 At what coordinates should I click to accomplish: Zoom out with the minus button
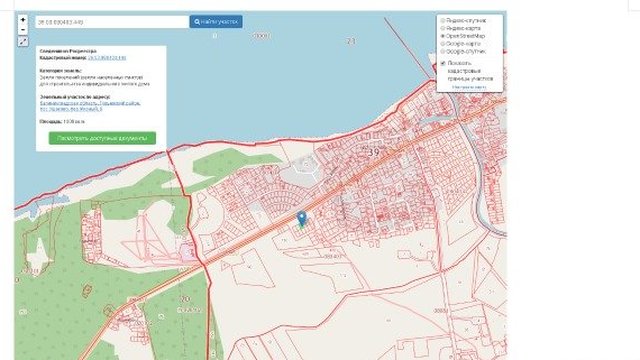pyautogui.click(x=23, y=30)
